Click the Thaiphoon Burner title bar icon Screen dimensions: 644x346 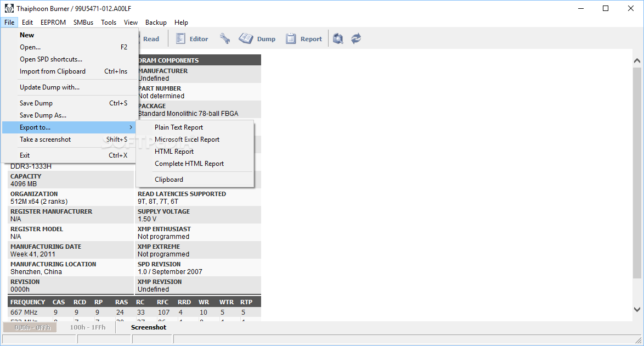9,8
